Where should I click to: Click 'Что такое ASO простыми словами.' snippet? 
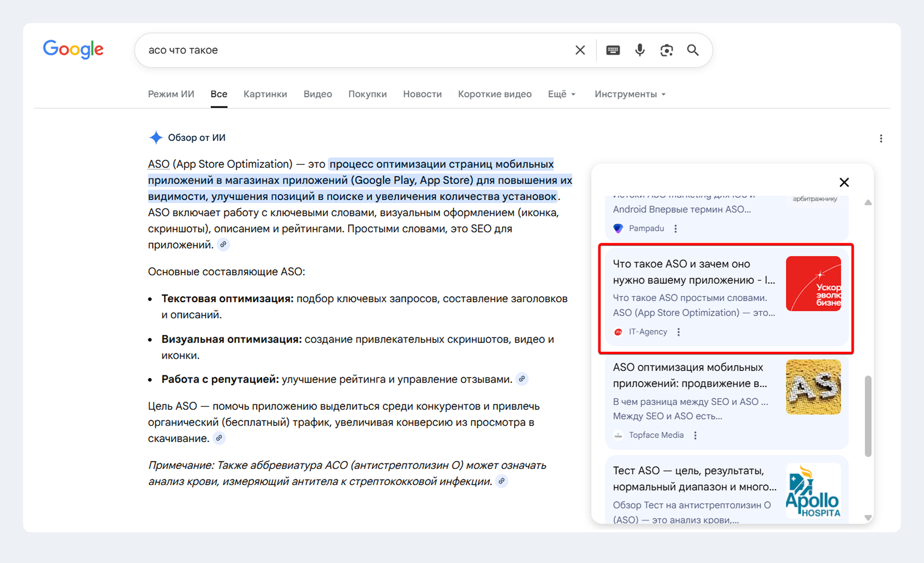[x=690, y=298]
